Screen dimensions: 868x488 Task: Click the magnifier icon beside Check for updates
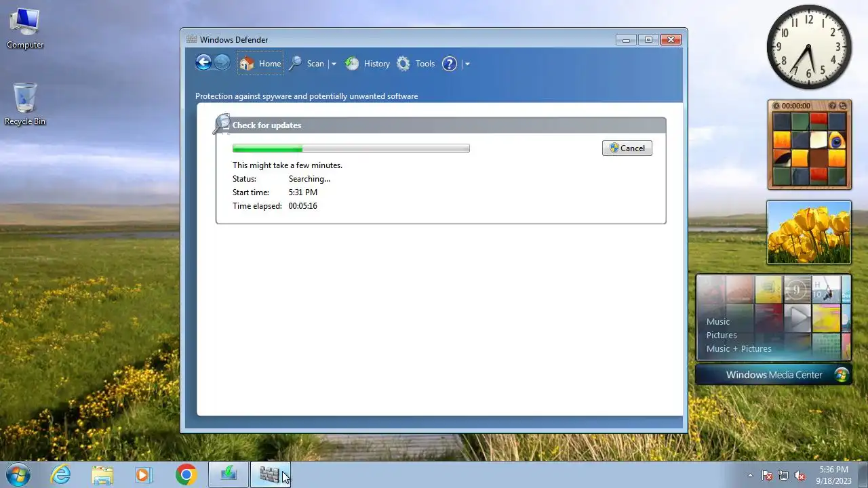[222, 124]
